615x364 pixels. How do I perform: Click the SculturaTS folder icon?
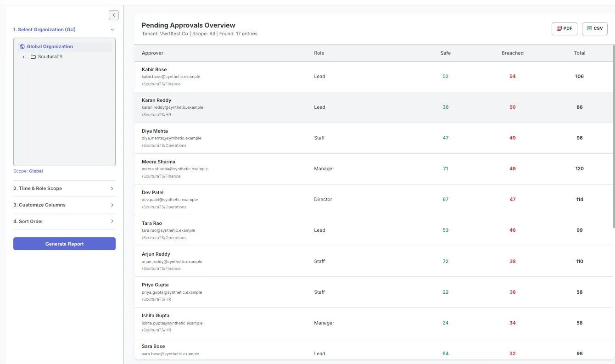33,57
